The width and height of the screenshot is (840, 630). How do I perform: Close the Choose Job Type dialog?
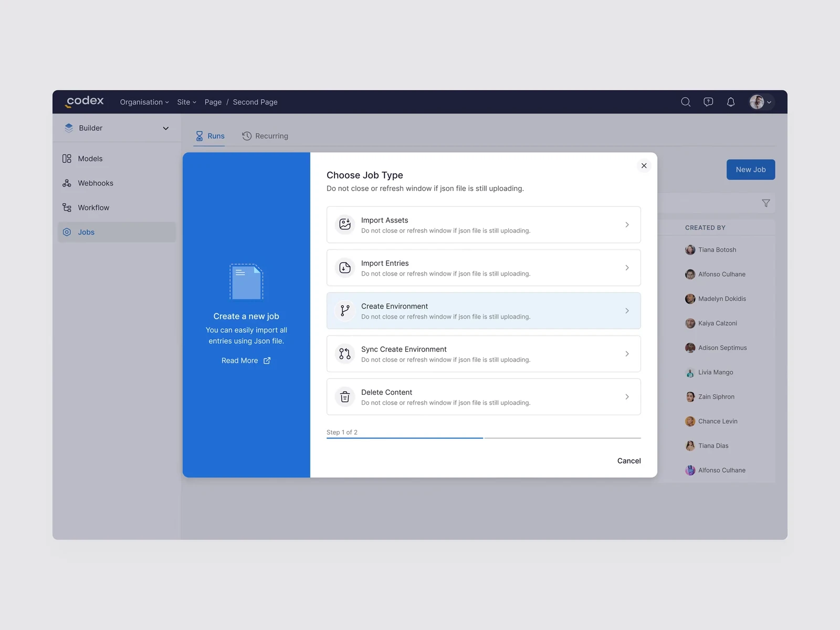pos(644,165)
